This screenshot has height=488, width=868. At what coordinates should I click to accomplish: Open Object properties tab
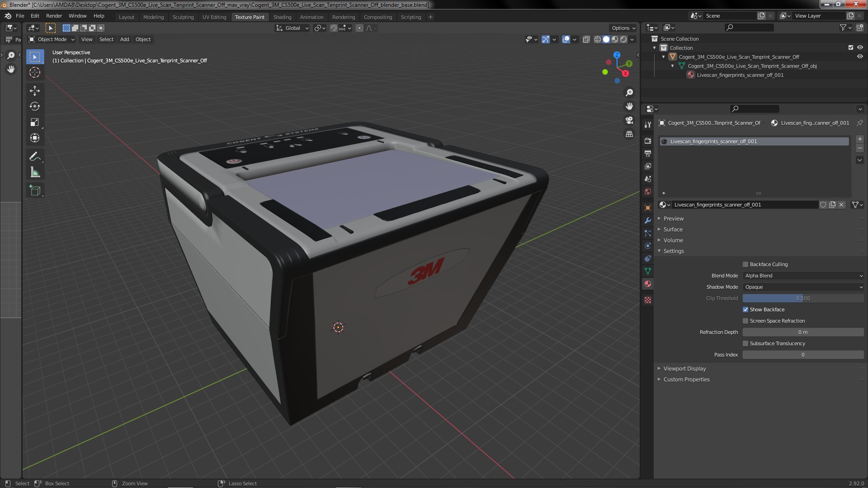point(648,208)
